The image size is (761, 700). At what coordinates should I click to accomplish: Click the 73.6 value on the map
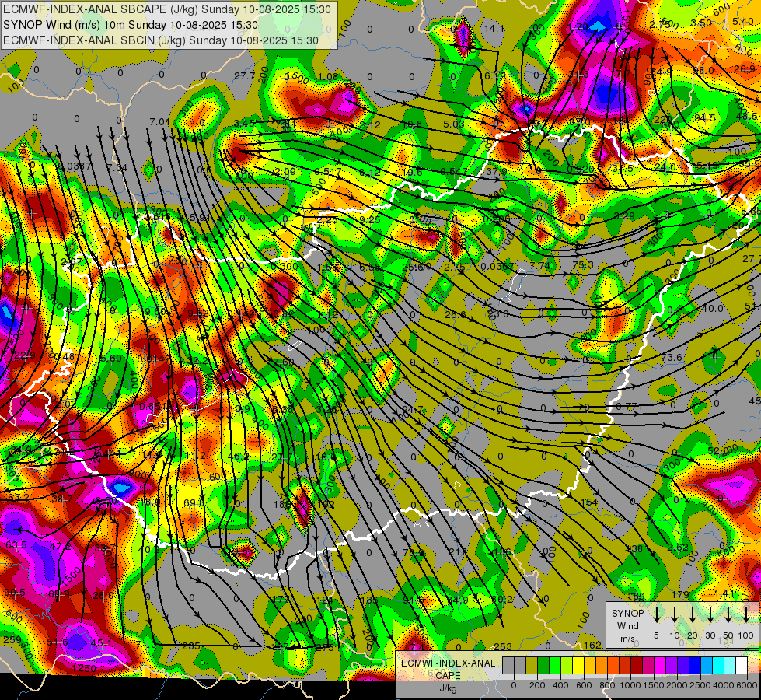[672, 358]
